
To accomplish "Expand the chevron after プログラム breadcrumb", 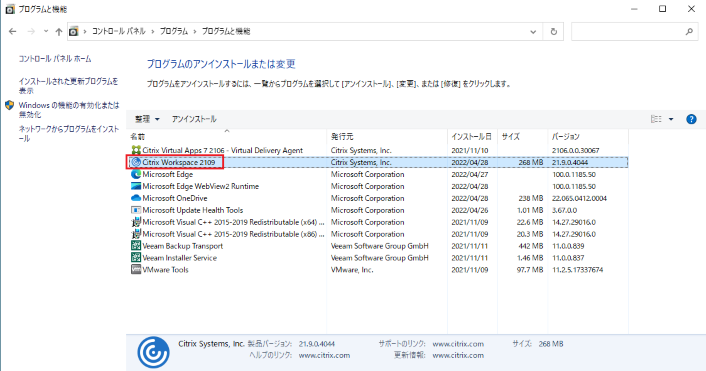I will [x=195, y=32].
